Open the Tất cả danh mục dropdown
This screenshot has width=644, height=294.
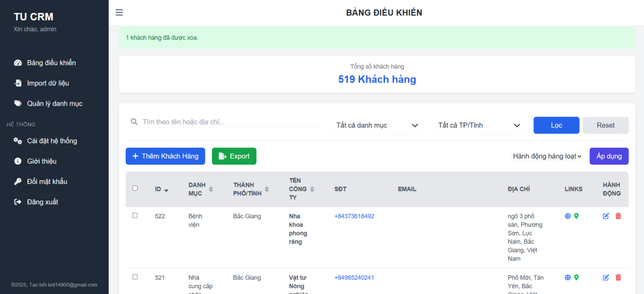[x=377, y=125]
